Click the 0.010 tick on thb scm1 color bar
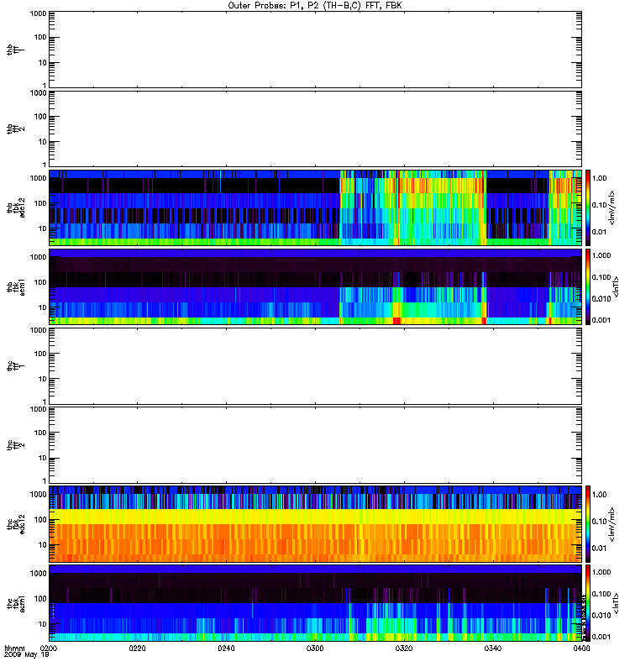Viewport: 630px width, 672px height. coord(601,299)
